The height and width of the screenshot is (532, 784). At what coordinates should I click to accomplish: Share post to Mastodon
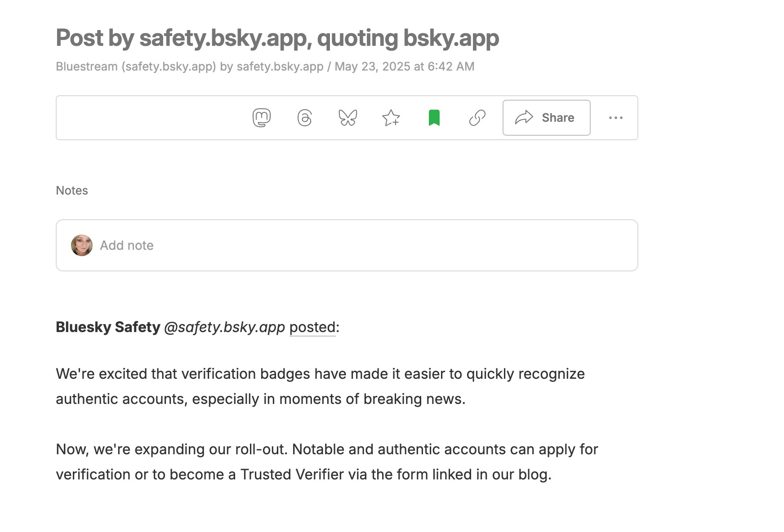pos(262,118)
